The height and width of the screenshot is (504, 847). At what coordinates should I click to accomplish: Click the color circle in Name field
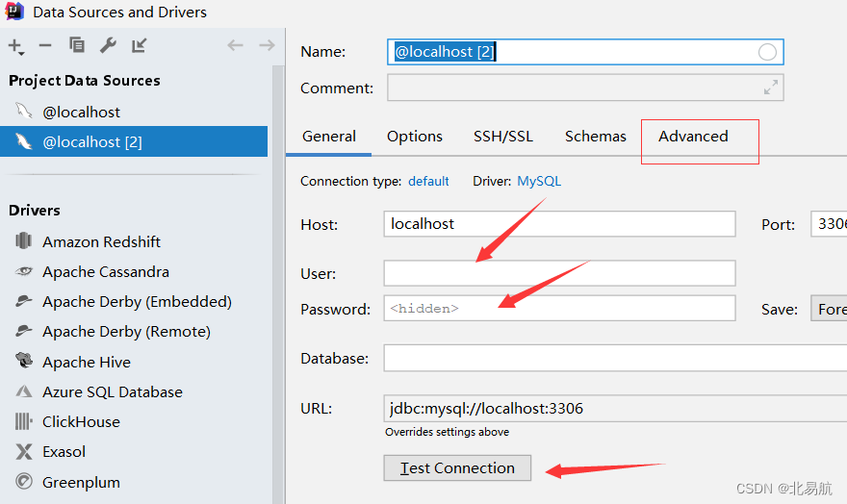coord(767,52)
